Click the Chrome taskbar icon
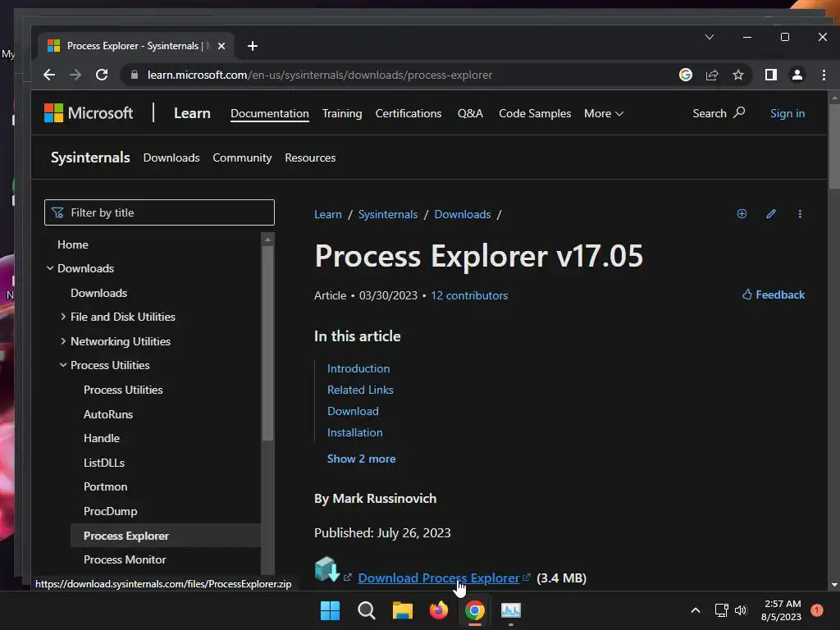The height and width of the screenshot is (630, 840). click(x=475, y=610)
